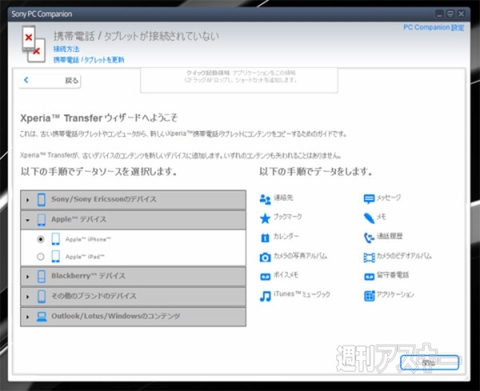The height and width of the screenshot is (391, 480).
Task: Click the disconnected phone icon with red X
Action: coord(33,44)
